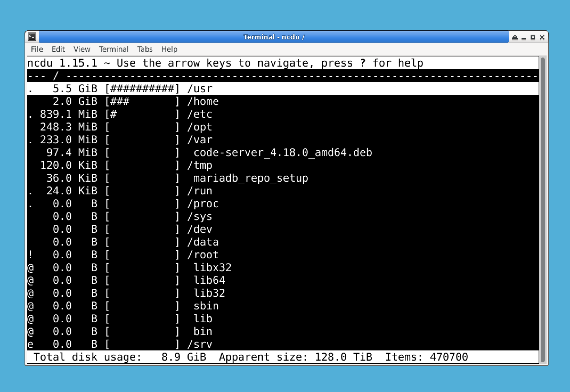Open the File menu
This screenshot has width=570, height=392.
tap(37, 49)
